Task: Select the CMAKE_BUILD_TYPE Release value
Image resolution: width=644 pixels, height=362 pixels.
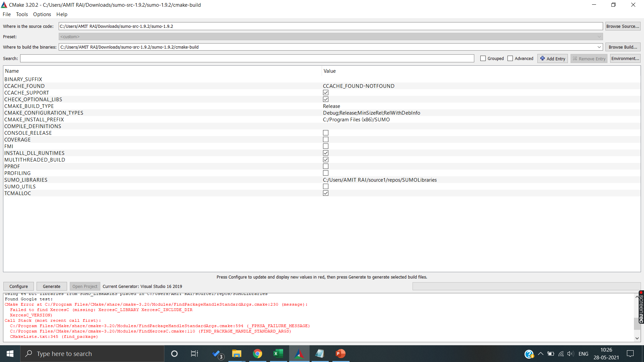Action: (x=331, y=106)
